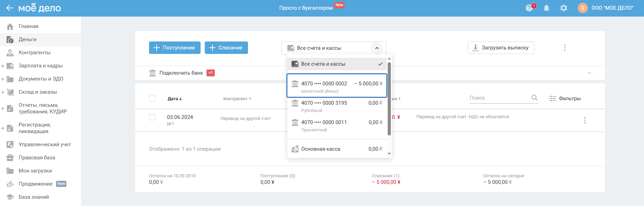644x206 pixels.
Task: Click the account list scroll-down arrow
Action: [x=389, y=154]
